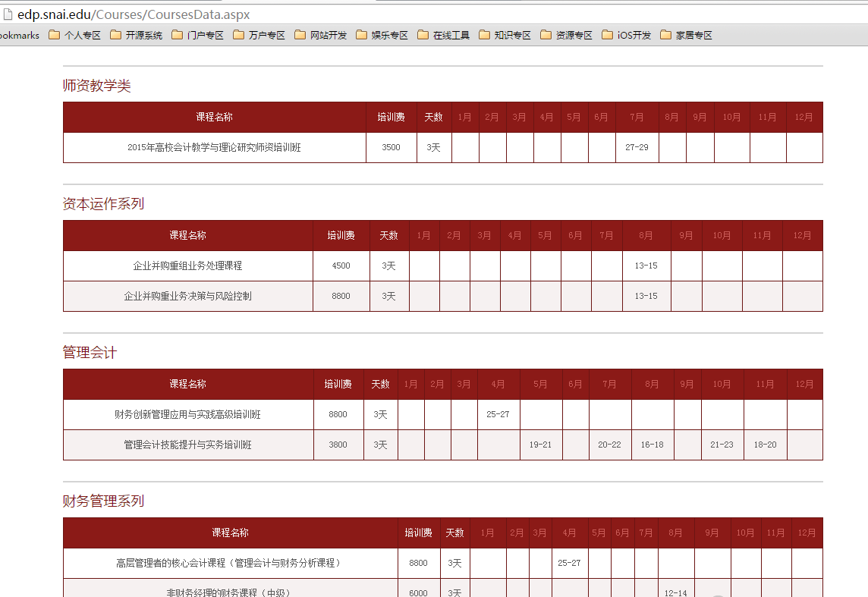Viewport: 868px width, 597px height.
Task: Select course 企业并购重业务决策与风险控制
Action: pyautogui.click(x=187, y=297)
